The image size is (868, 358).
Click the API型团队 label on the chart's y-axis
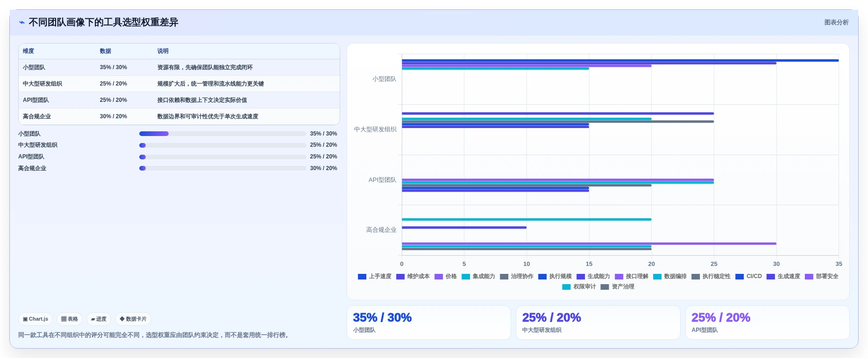(382, 180)
